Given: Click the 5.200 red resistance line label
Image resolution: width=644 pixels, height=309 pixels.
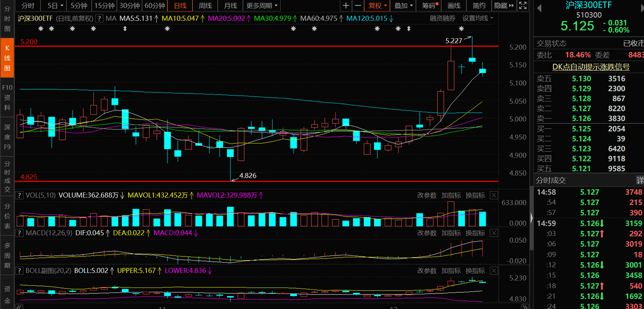Looking at the screenshot, I should coord(28,42).
